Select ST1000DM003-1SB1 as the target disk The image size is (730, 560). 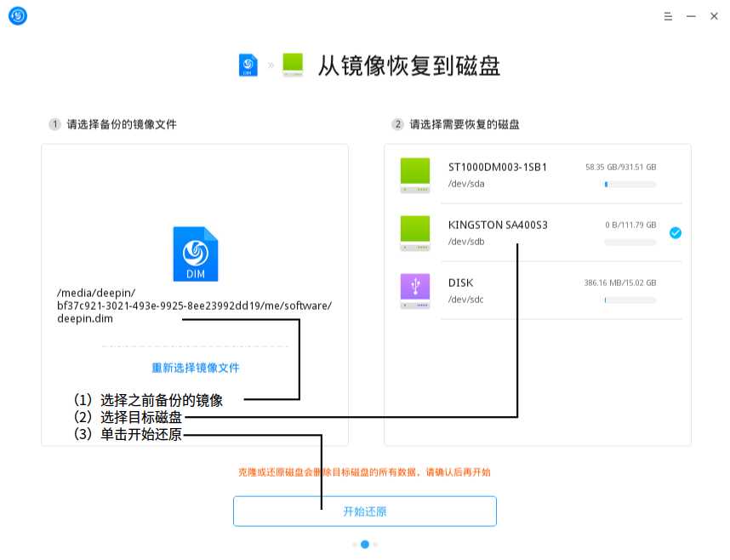528,174
